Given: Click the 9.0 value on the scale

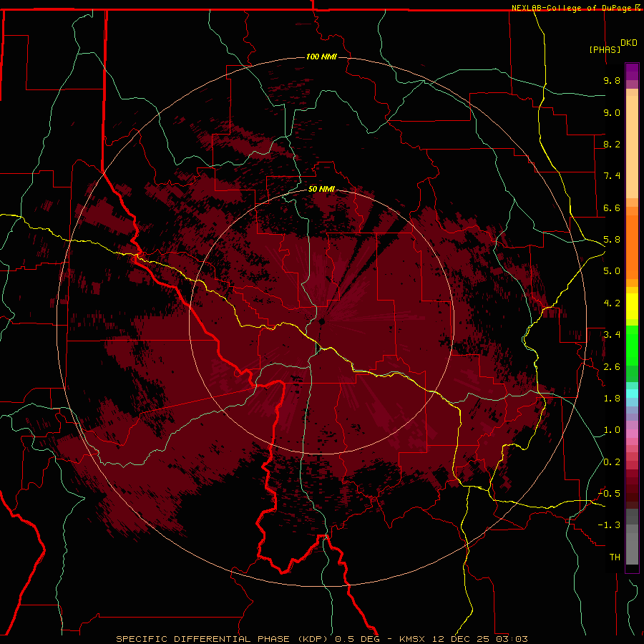Looking at the screenshot, I should [612, 112].
